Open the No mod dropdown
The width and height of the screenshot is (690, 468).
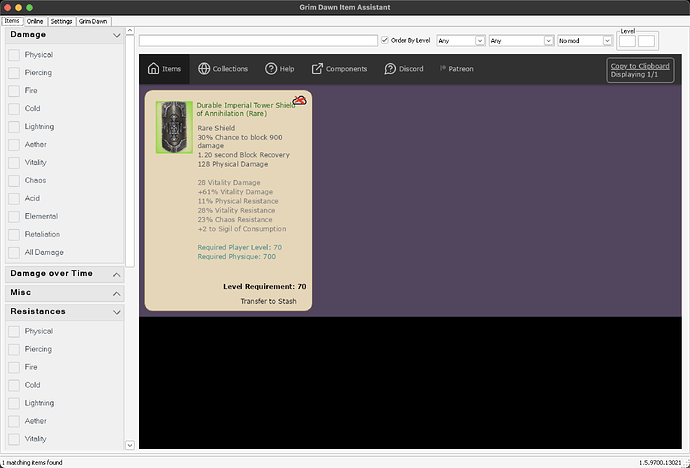pos(585,40)
